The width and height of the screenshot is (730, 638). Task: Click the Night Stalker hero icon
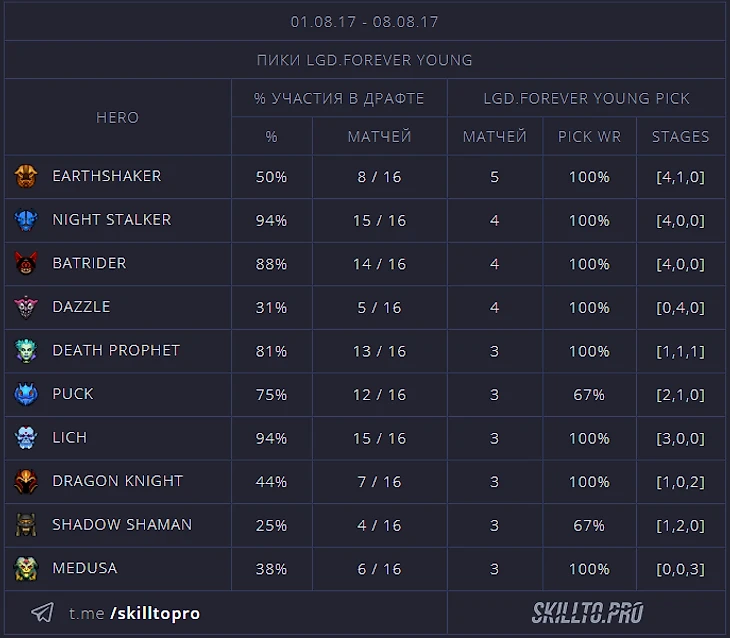[26, 220]
